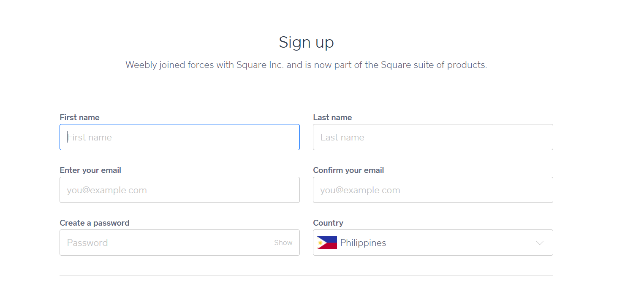Viewport: 644px width, 294px height.
Task: Show the password characters
Action: (283, 243)
